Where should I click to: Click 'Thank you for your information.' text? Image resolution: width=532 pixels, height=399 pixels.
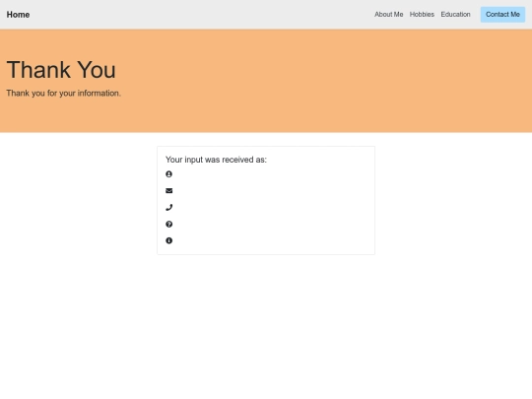(x=63, y=94)
